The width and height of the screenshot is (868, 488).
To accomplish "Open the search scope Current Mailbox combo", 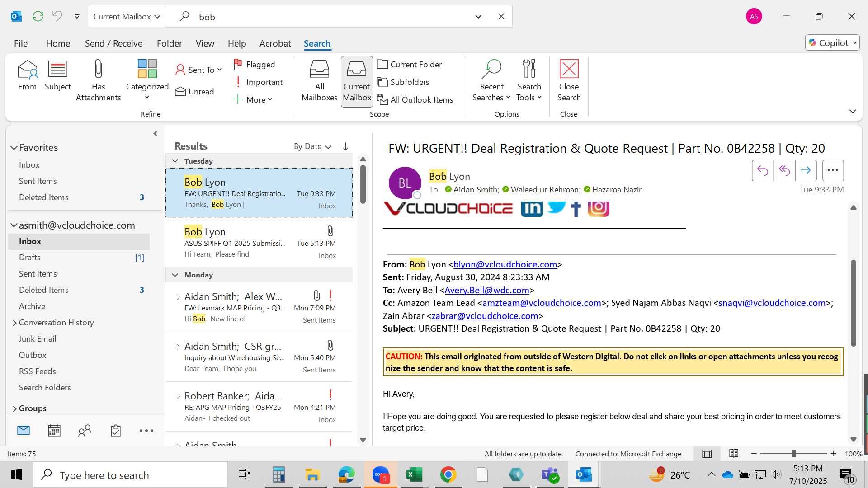I will coord(127,17).
